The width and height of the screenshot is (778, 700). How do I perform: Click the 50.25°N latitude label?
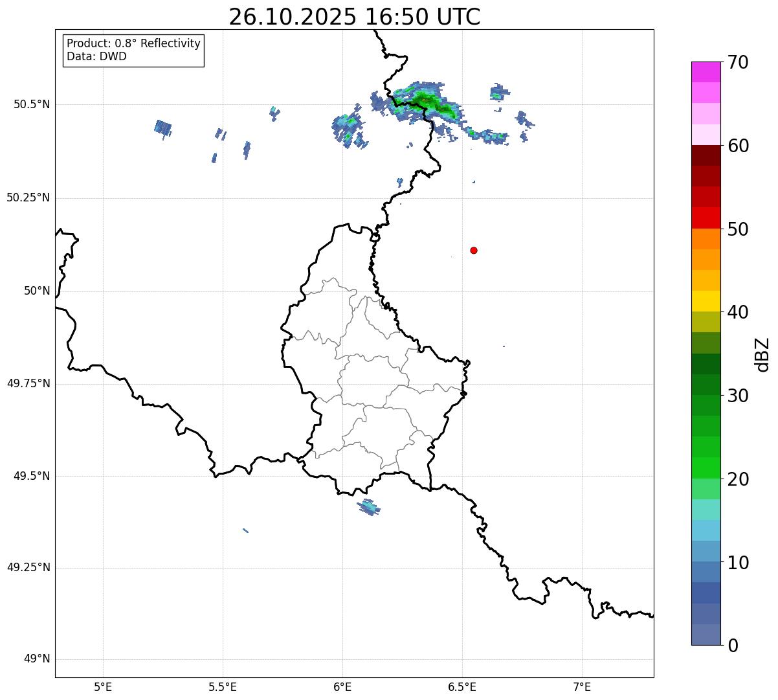[28, 198]
